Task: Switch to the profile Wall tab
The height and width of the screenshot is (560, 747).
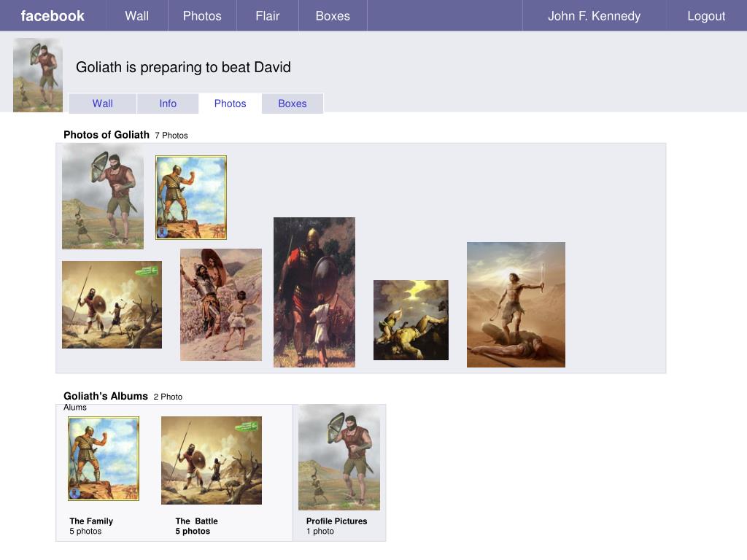Action: pos(102,104)
